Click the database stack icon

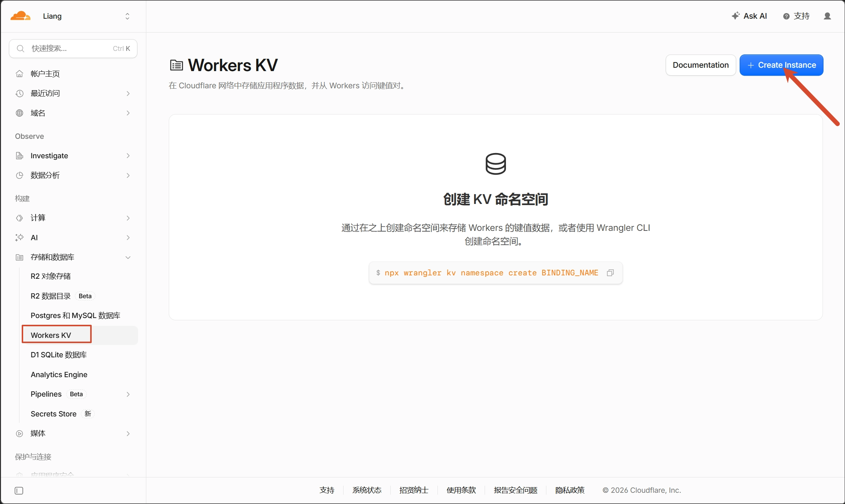pos(495,164)
